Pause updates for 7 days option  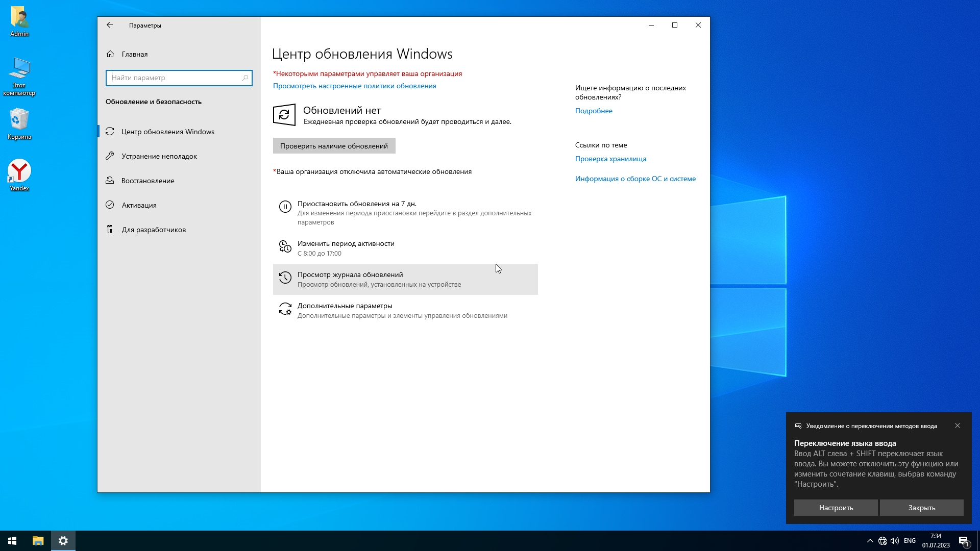pos(357,204)
